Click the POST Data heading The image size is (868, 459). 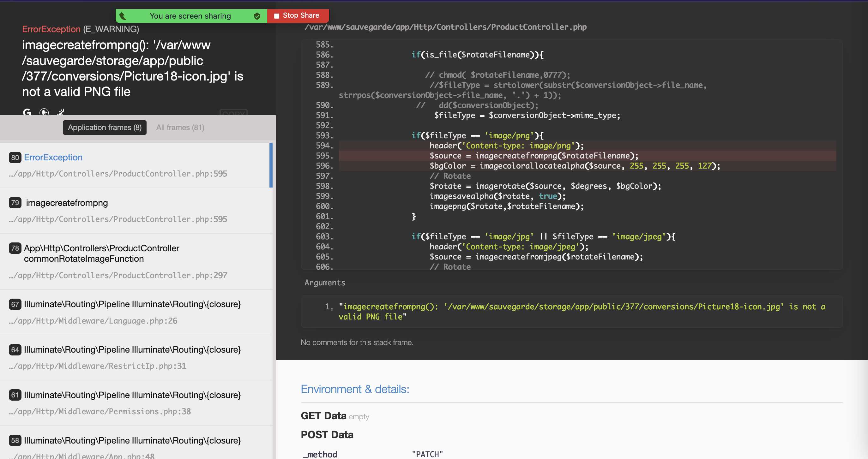coord(327,434)
